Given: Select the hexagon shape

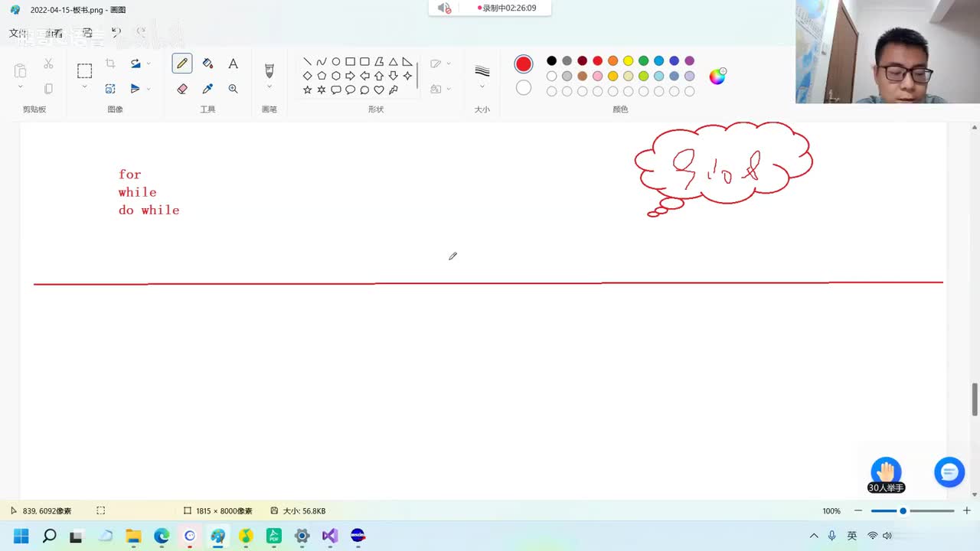Looking at the screenshot, I should pyautogui.click(x=335, y=76).
